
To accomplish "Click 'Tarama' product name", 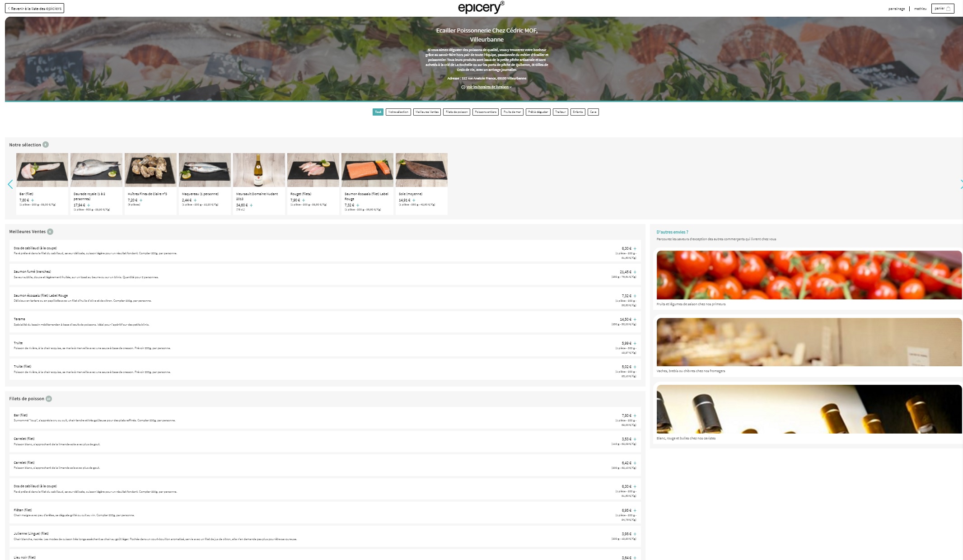I will pyautogui.click(x=19, y=319).
